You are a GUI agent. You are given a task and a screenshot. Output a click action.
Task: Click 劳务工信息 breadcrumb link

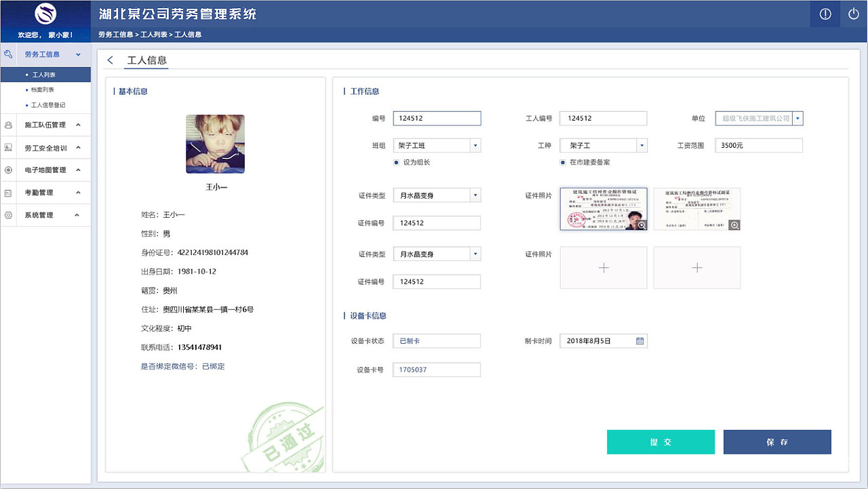[116, 35]
